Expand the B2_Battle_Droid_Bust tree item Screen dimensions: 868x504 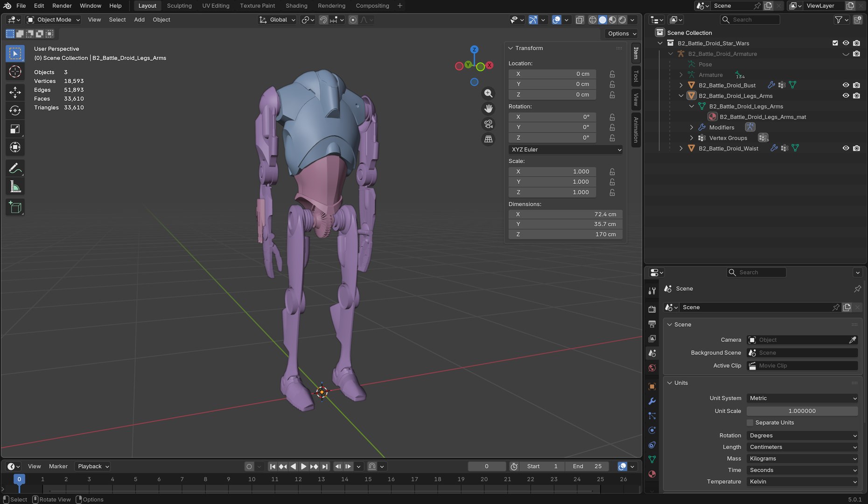click(681, 85)
